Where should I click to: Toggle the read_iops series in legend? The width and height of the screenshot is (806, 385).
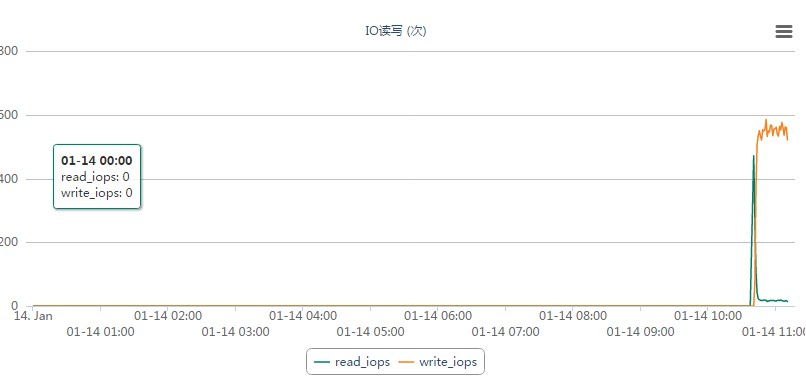352,362
